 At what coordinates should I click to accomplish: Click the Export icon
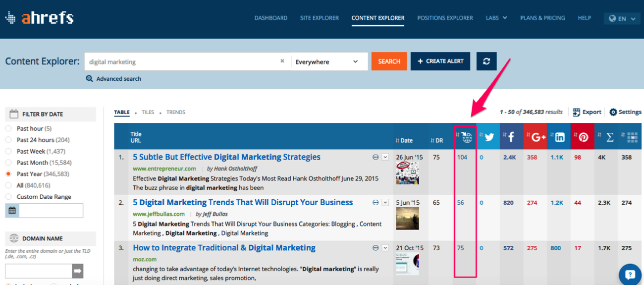click(576, 112)
